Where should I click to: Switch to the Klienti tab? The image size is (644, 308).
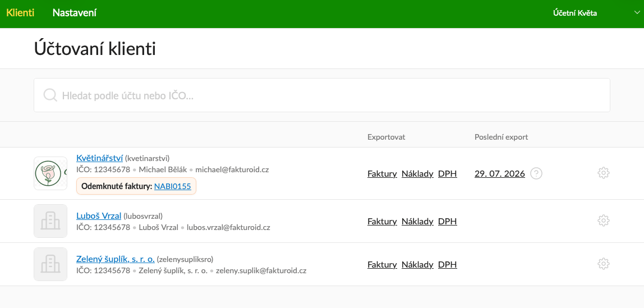click(x=20, y=13)
